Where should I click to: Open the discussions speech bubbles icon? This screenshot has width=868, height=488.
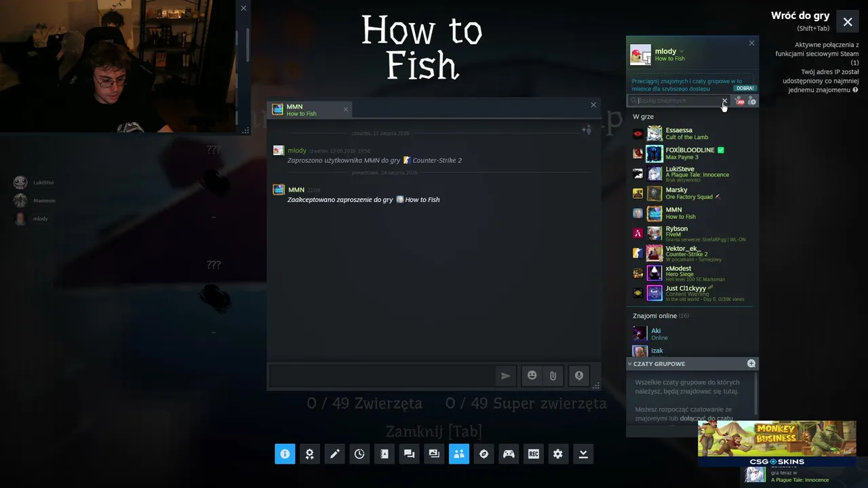click(x=409, y=454)
